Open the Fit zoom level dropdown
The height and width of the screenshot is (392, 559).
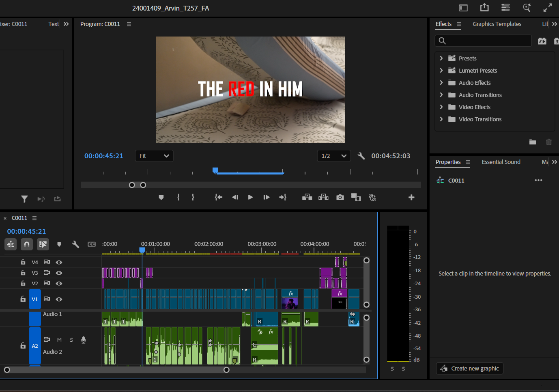pos(154,156)
